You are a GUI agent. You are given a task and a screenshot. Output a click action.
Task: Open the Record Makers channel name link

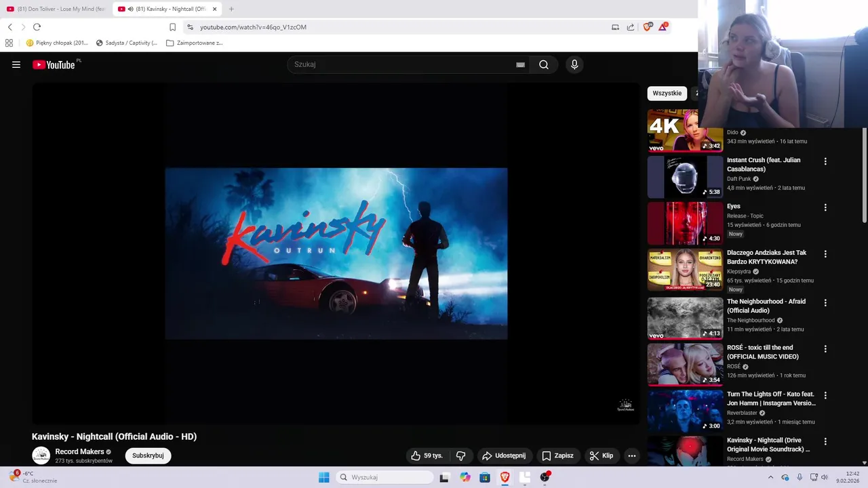[x=79, y=451]
